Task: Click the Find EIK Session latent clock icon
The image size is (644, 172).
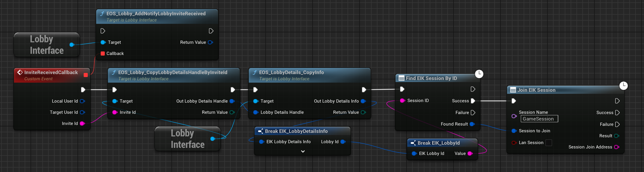Action: (x=479, y=74)
